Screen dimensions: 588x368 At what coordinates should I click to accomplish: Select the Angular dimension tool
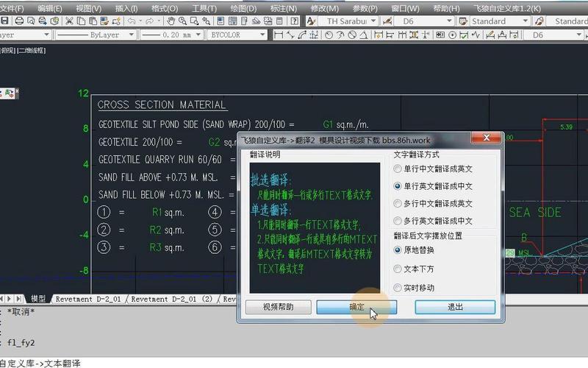[x=364, y=35]
